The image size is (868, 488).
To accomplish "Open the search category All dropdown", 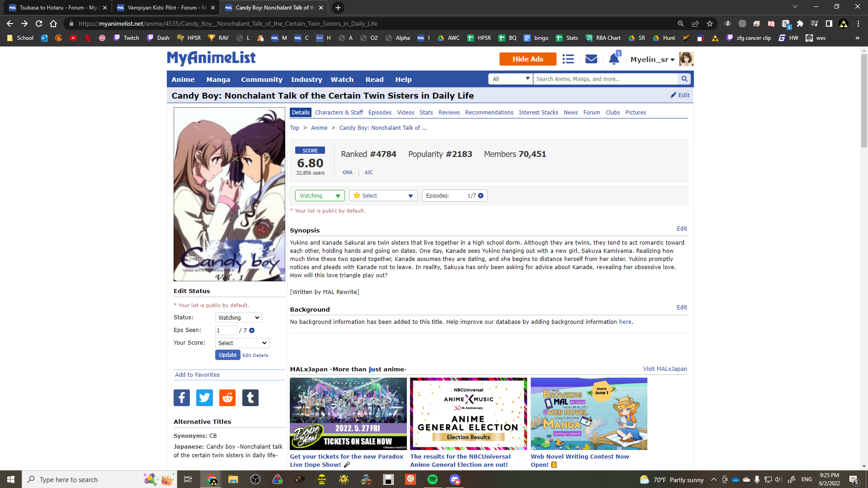I will (511, 79).
